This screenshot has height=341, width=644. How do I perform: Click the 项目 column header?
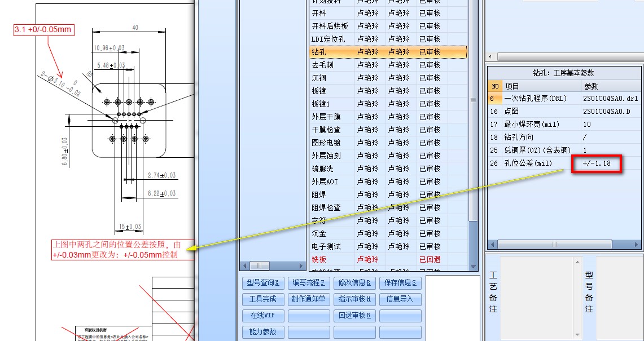click(542, 86)
